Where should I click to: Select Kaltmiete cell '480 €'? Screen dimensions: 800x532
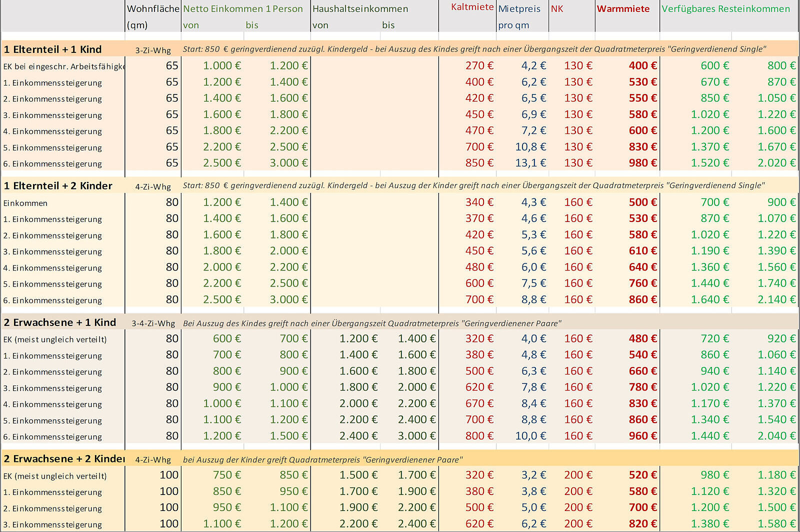click(x=479, y=267)
